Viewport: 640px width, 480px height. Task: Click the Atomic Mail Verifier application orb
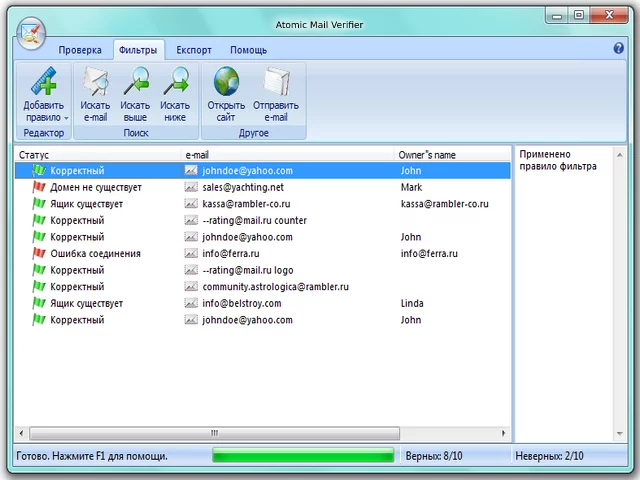pos(31,34)
